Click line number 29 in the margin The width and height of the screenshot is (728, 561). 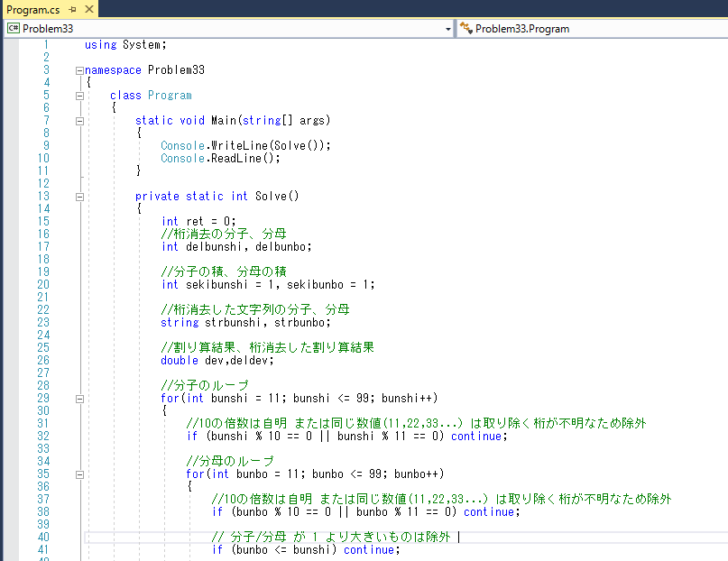click(x=43, y=398)
